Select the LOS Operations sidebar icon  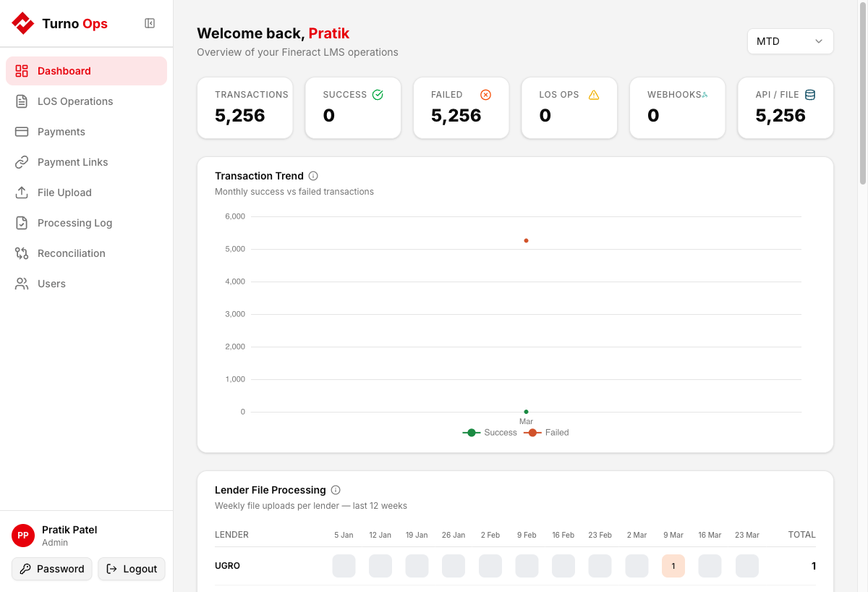[x=22, y=101]
